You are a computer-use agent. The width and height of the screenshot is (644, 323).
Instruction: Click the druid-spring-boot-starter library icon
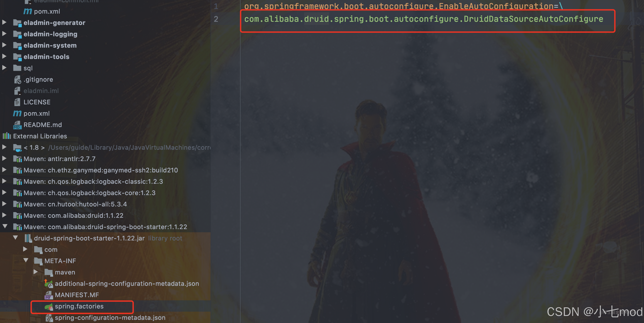(x=17, y=227)
